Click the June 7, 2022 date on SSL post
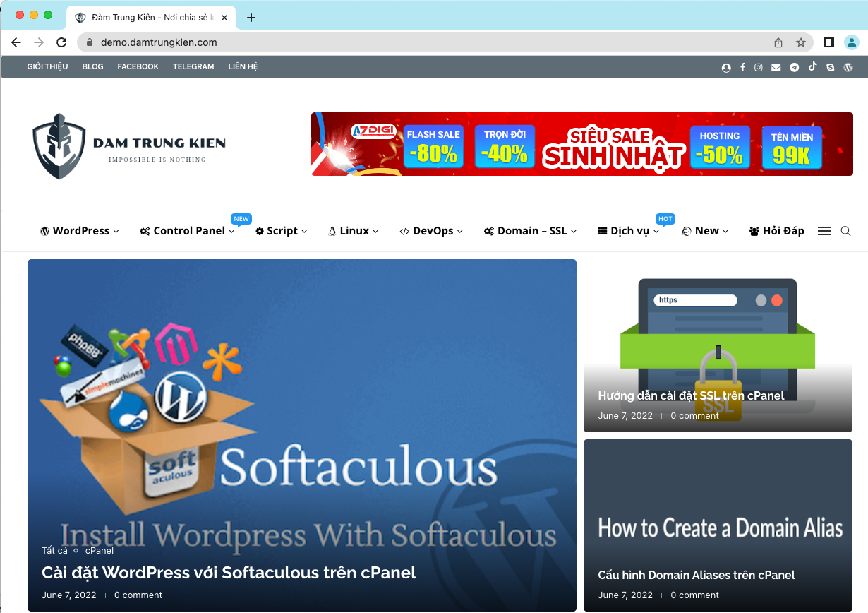Image resolution: width=868 pixels, height=613 pixels. (625, 416)
